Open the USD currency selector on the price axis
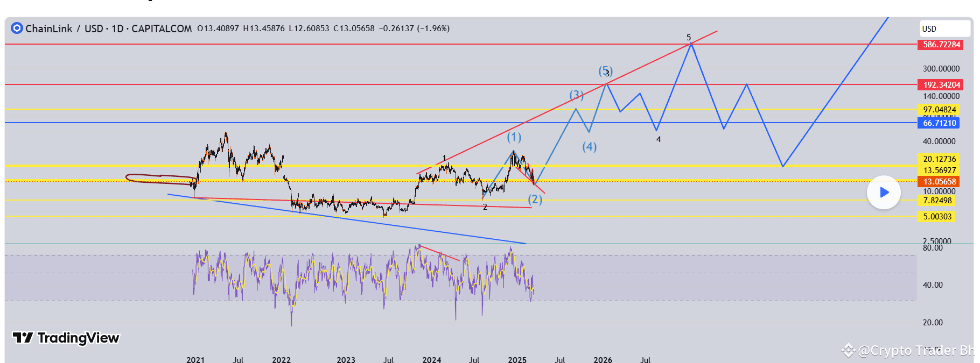This screenshot has width=980, height=363. 944,29
